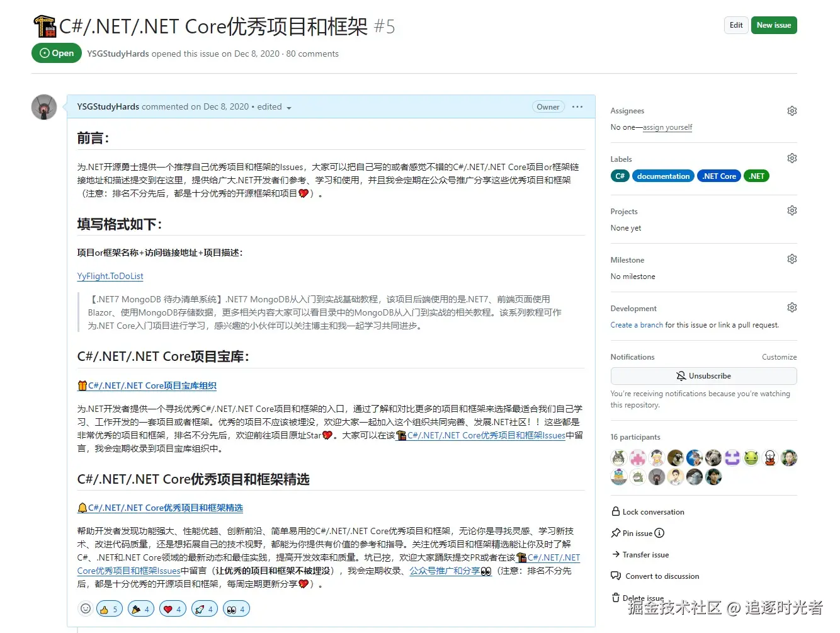This screenshot has width=840, height=633.
Task: Click the 前言 heading
Action: [93, 138]
